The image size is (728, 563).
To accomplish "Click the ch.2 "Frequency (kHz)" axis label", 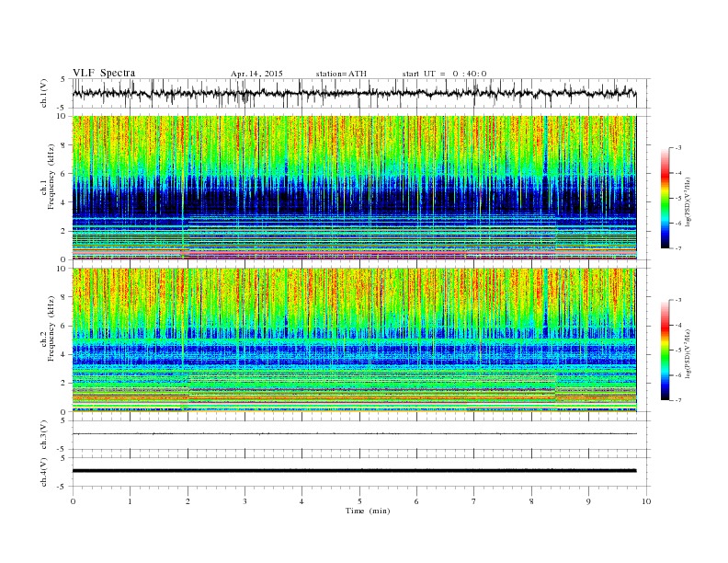I will point(51,327).
